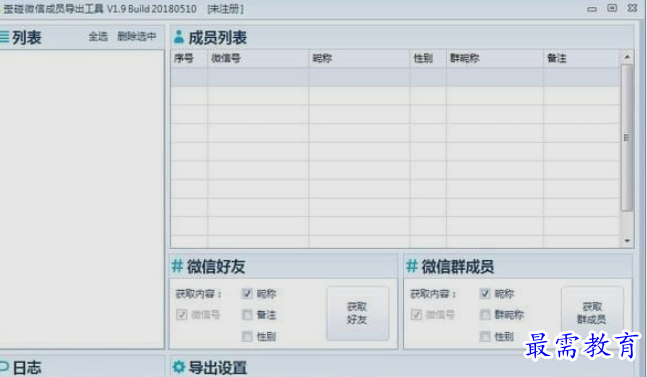647x377 pixels.
Task: Toggle 昵称 checkbox under 微信好友
Action: pos(247,293)
